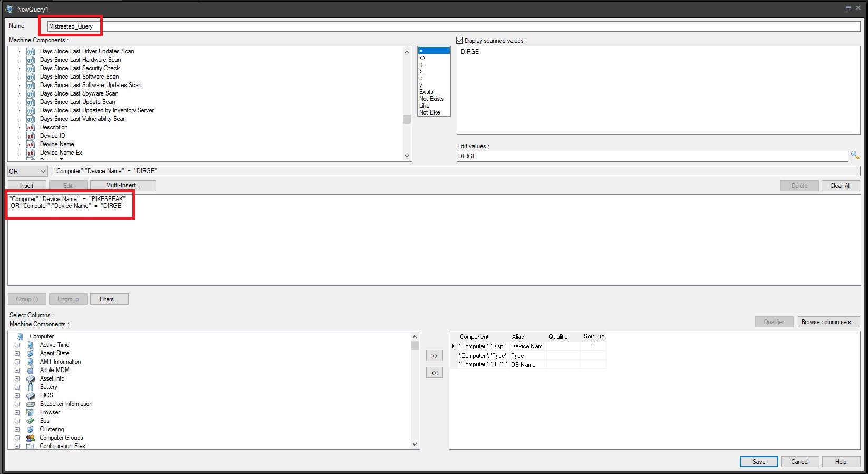Click Browse column sets button
This screenshot has width=868, height=474.
point(828,322)
